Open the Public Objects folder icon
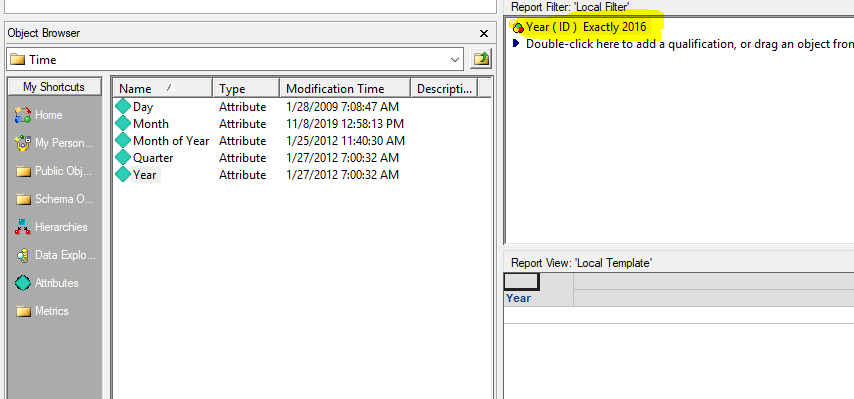This screenshot has height=399, width=854. tap(23, 171)
